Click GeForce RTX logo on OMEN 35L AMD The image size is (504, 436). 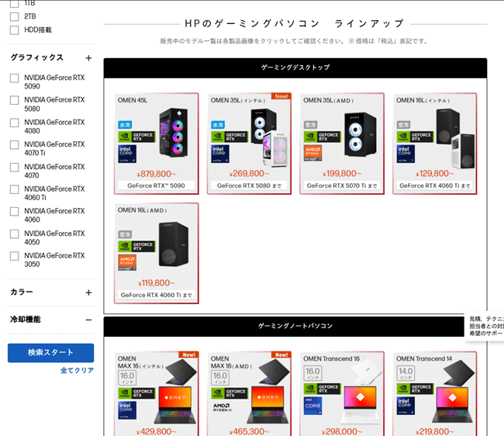click(x=323, y=137)
